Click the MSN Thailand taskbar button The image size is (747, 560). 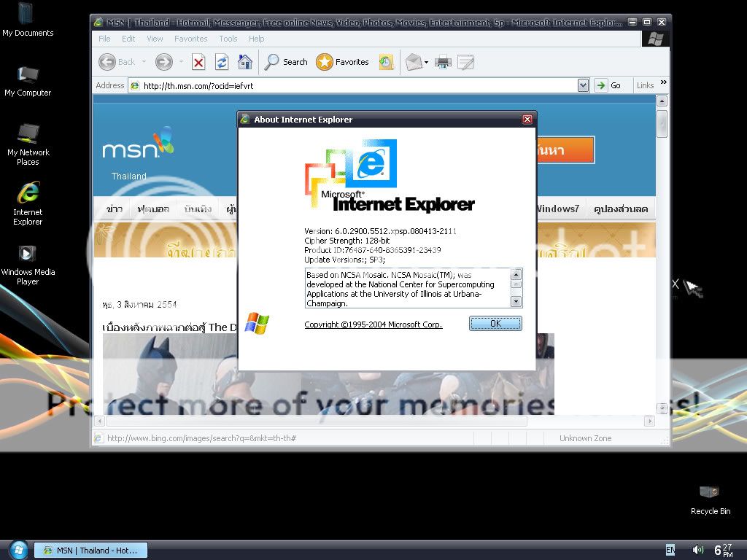(x=90, y=550)
